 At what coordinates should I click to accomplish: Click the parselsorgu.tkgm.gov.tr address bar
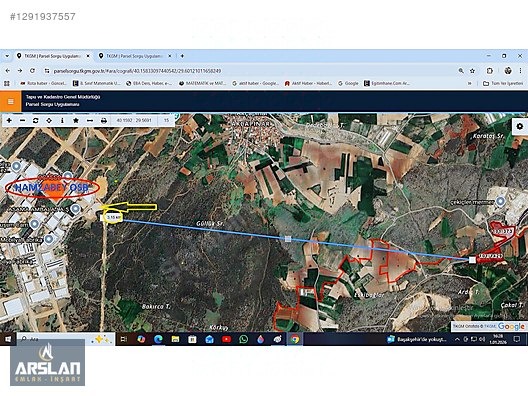tap(137, 71)
